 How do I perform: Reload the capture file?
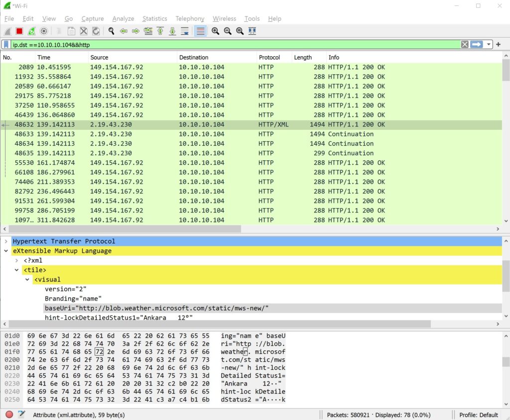click(x=96, y=31)
